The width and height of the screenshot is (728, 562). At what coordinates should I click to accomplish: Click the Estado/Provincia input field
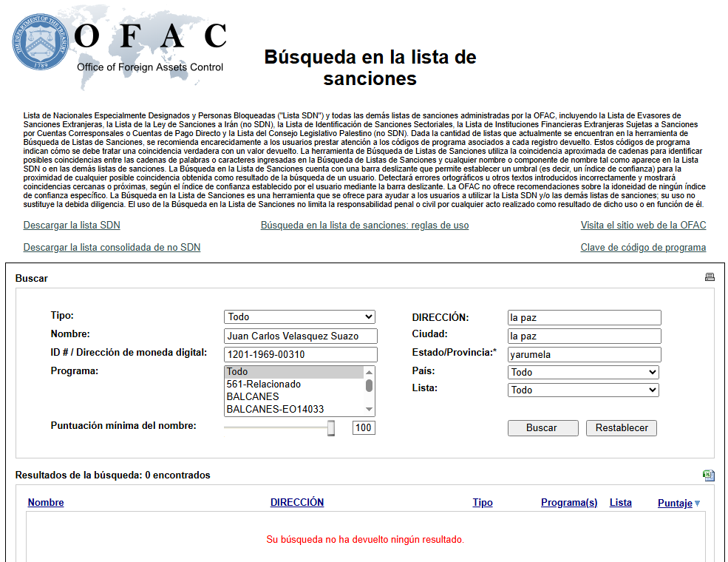point(584,355)
